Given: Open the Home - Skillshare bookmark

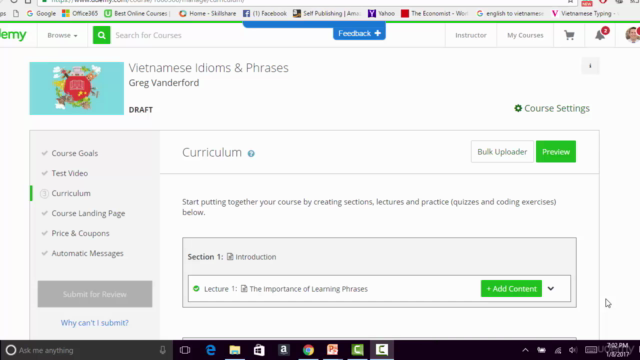Looking at the screenshot, I should (208, 13).
